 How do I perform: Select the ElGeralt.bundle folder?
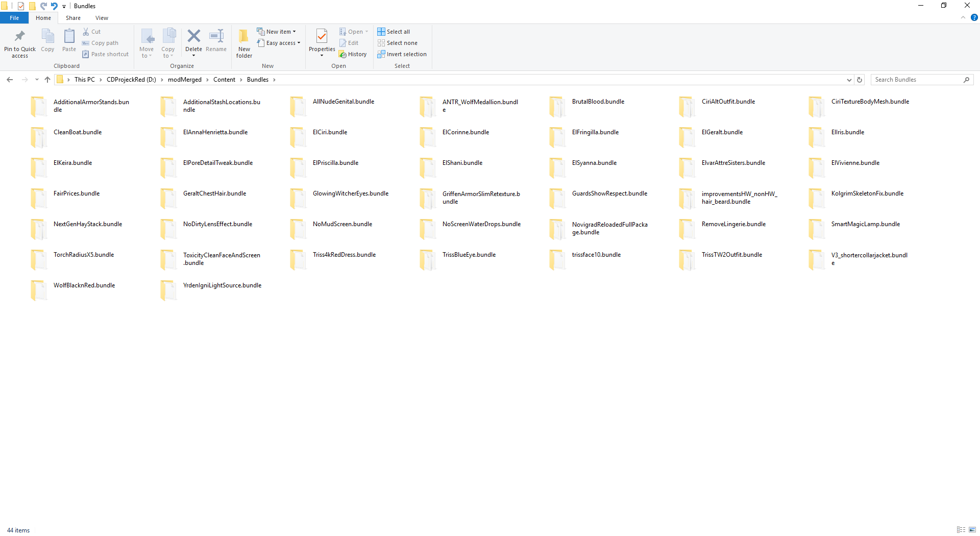pyautogui.click(x=722, y=132)
